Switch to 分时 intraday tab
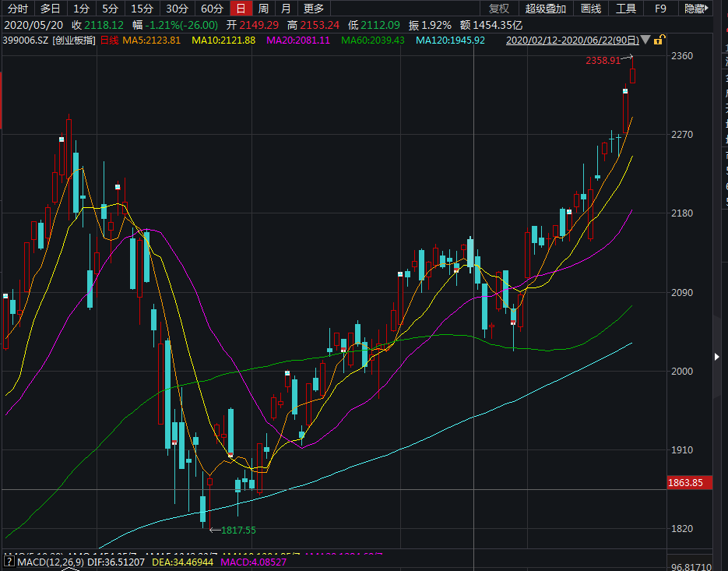The image size is (728, 571). (17, 9)
